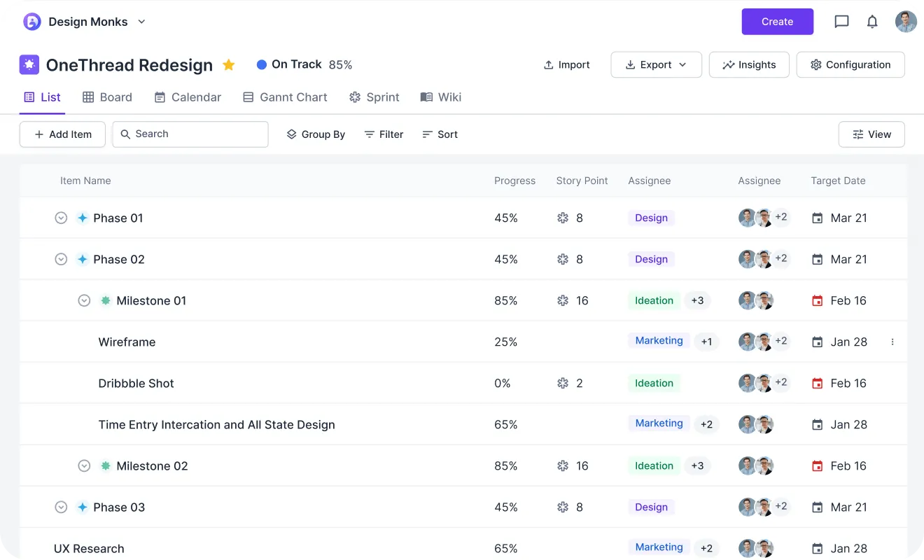Click the Milestone 01 green badge icon
The width and height of the screenshot is (924, 560).
pyautogui.click(x=106, y=300)
